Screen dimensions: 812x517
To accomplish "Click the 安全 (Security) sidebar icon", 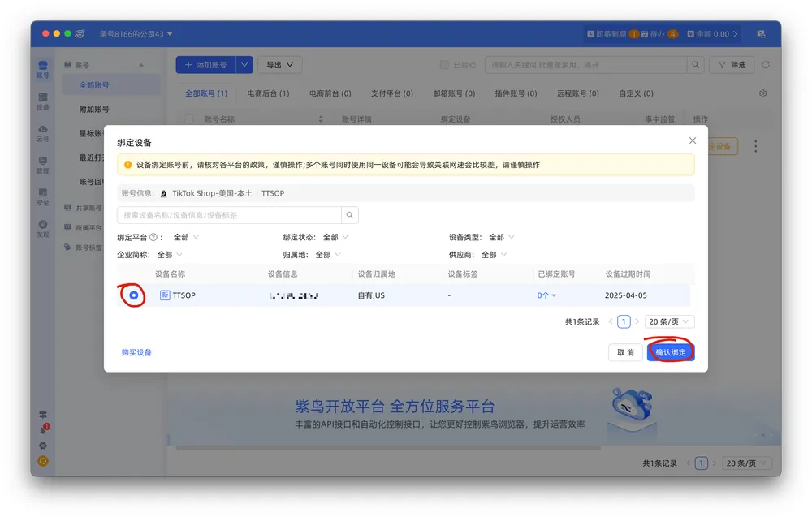I will pyautogui.click(x=43, y=197).
